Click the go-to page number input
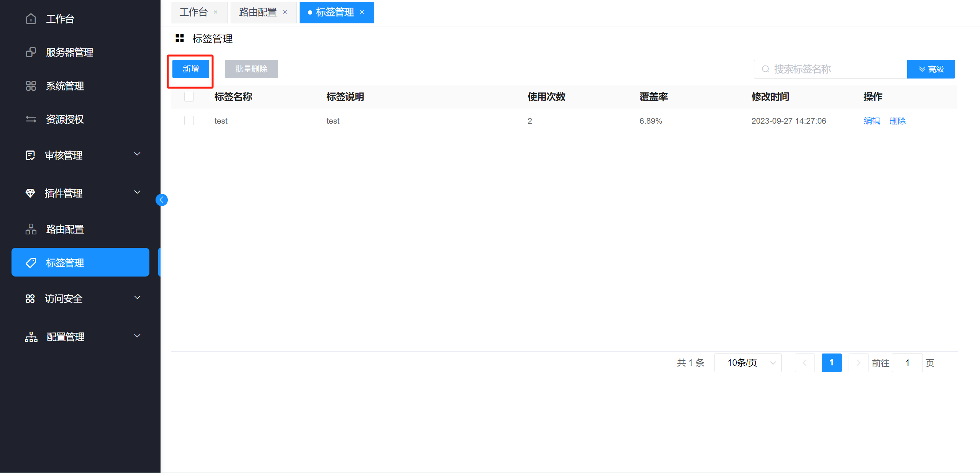The height and width of the screenshot is (473, 980). [x=907, y=363]
